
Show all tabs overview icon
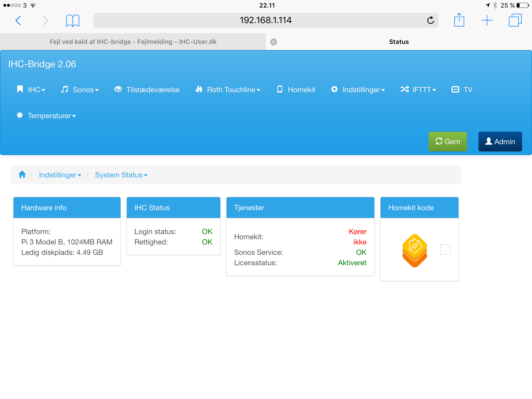515,20
